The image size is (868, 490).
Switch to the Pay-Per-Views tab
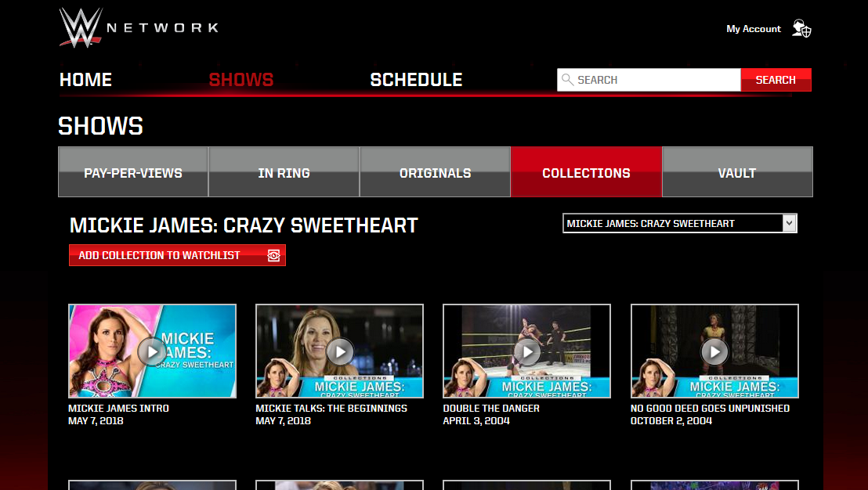point(133,172)
